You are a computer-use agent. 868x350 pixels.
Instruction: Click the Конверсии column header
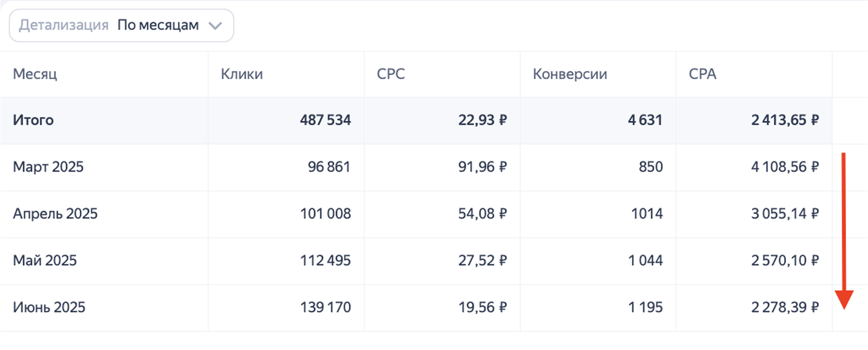point(570,74)
